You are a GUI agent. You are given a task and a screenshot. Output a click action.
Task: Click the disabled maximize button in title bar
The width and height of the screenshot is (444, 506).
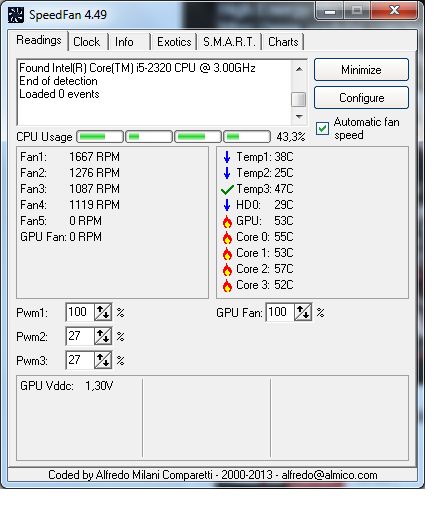point(357,11)
